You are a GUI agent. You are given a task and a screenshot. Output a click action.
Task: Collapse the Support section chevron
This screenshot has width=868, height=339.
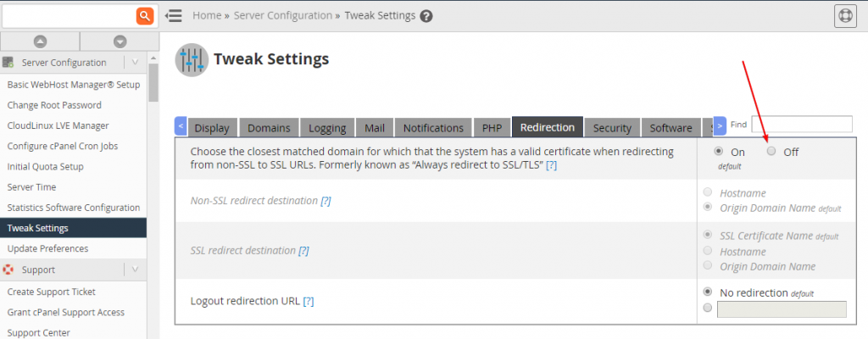coord(135,270)
